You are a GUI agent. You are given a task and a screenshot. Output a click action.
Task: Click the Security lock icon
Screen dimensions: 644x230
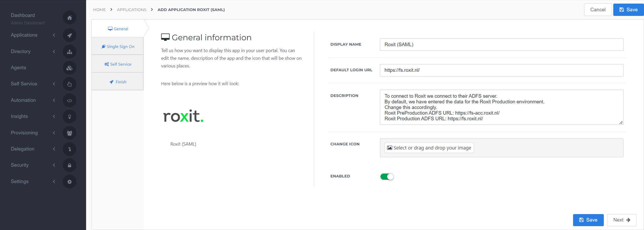tap(69, 165)
